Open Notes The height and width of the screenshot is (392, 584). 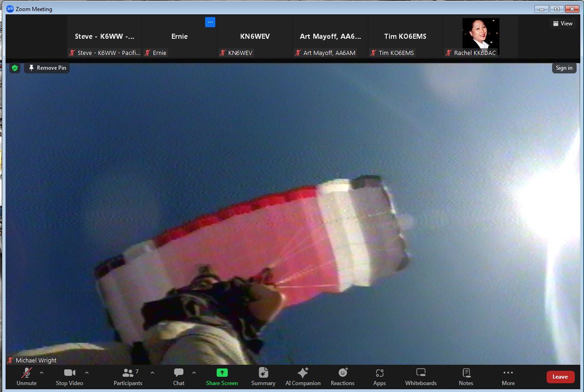coord(466,376)
